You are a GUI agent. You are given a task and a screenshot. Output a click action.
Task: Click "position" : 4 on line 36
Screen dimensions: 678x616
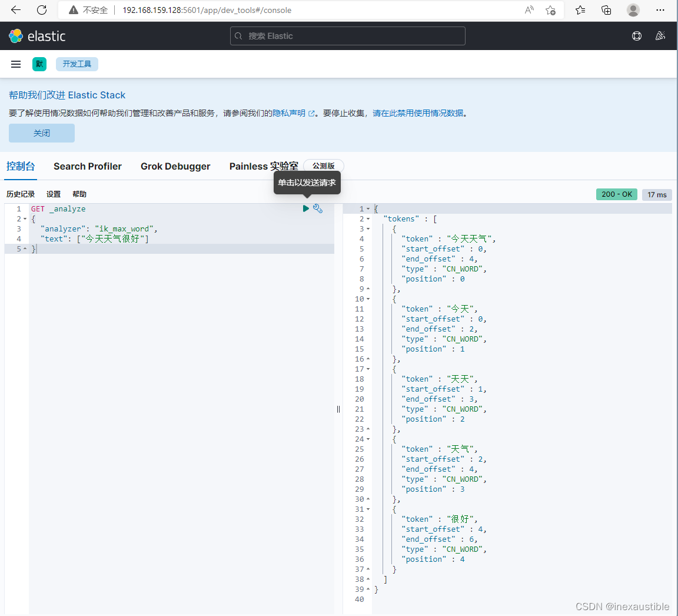point(433,559)
